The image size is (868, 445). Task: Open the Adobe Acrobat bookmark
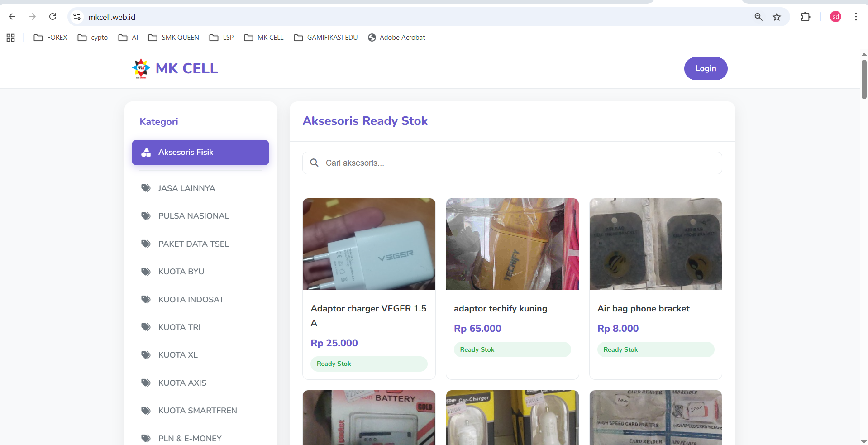click(x=396, y=38)
